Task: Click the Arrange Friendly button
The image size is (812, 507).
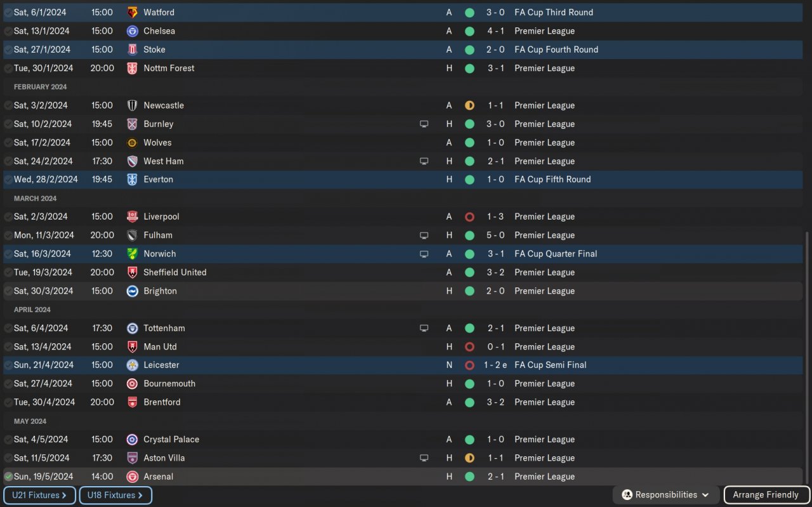Action: click(766, 495)
